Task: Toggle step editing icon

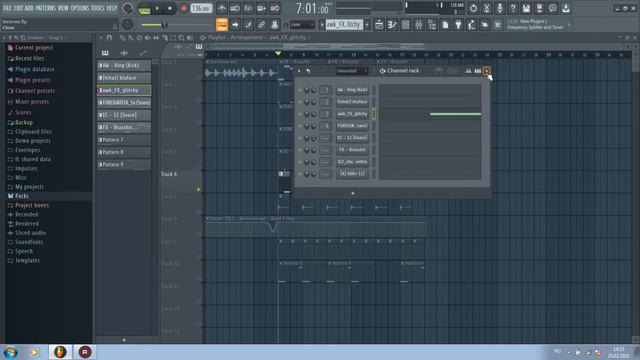Action: pyautogui.click(x=248, y=25)
